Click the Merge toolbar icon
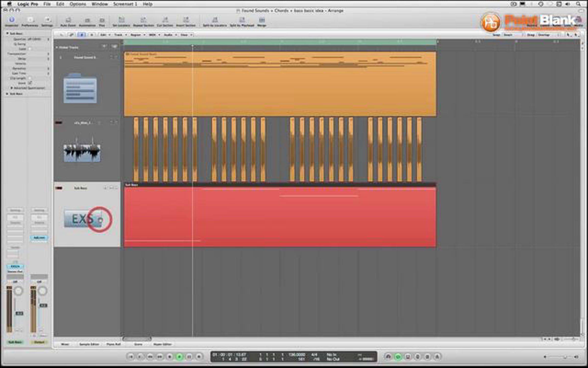Screen dimensions: 588x368 262,20
